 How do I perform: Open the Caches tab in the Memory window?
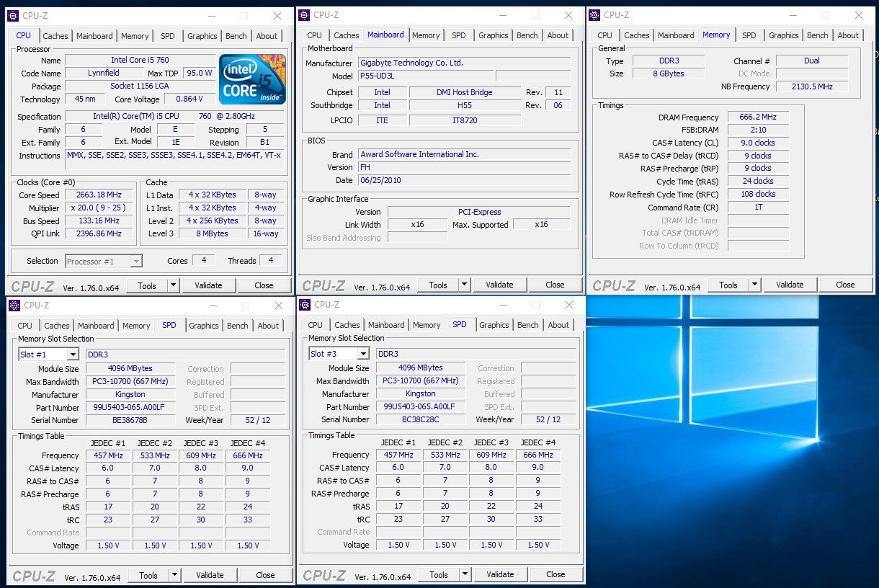(x=637, y=35)
